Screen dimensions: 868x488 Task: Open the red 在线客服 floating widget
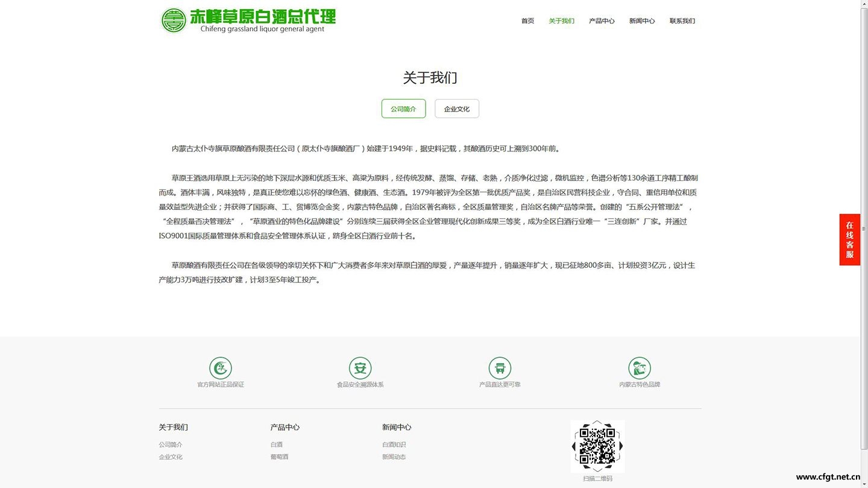[x=849, y=239]
